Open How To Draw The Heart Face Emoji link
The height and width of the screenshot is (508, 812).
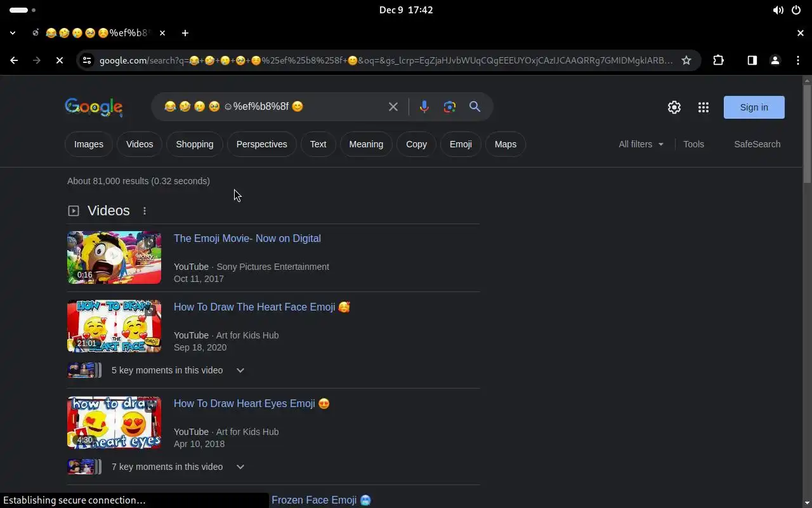[x=262, y=307]
